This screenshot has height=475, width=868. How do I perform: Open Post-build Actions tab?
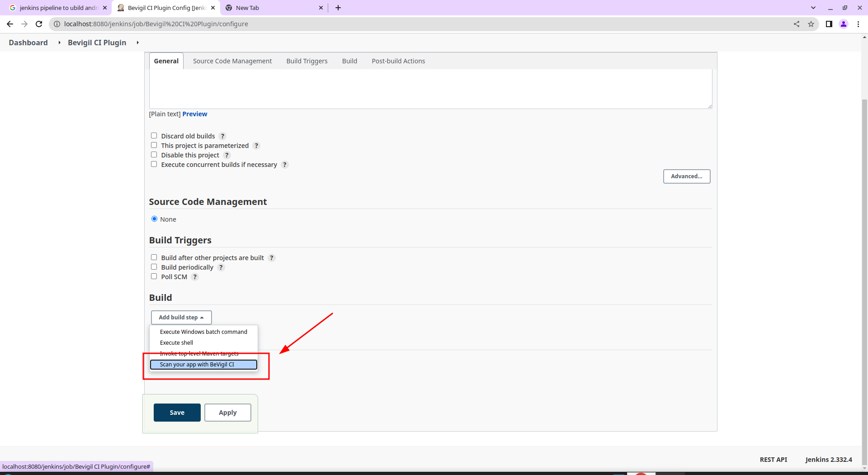pos(398,61)
